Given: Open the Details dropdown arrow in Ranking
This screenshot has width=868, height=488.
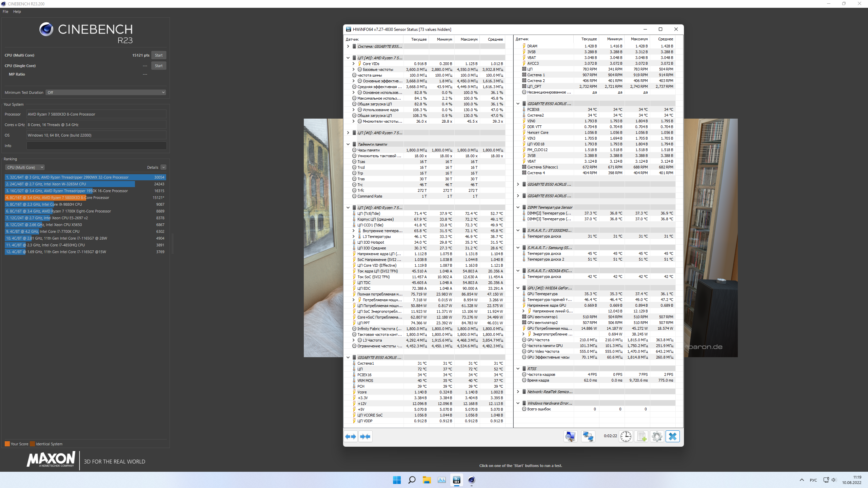Looking at the screenshot, I should tap(163, 167).
